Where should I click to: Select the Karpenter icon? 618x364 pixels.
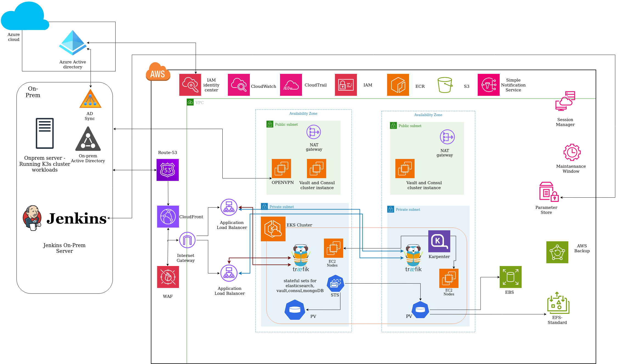click(x=439, y=241)
